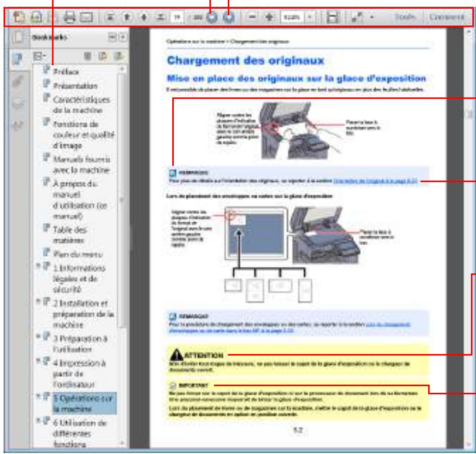Zoom out using the minus button
This screenshot has width=476, height=454.
click(x=252, y=17)
